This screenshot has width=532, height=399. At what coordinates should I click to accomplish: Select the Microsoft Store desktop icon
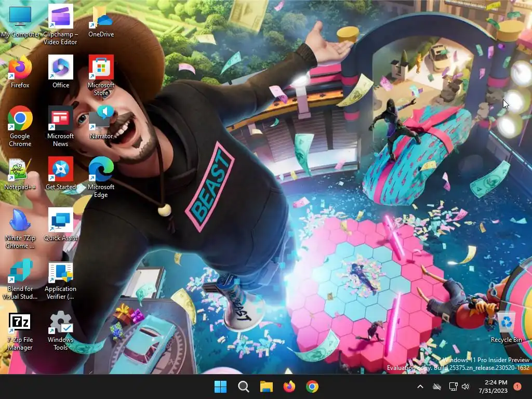point(101,76)
